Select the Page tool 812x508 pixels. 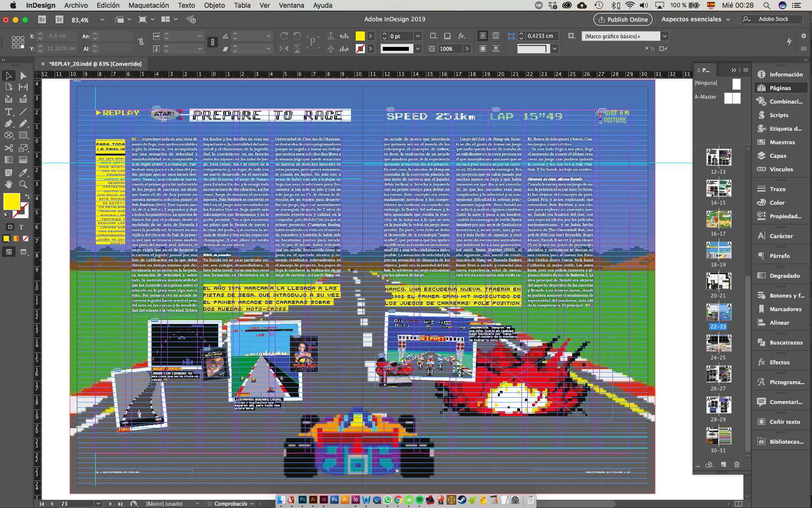(x=9, y=87)
